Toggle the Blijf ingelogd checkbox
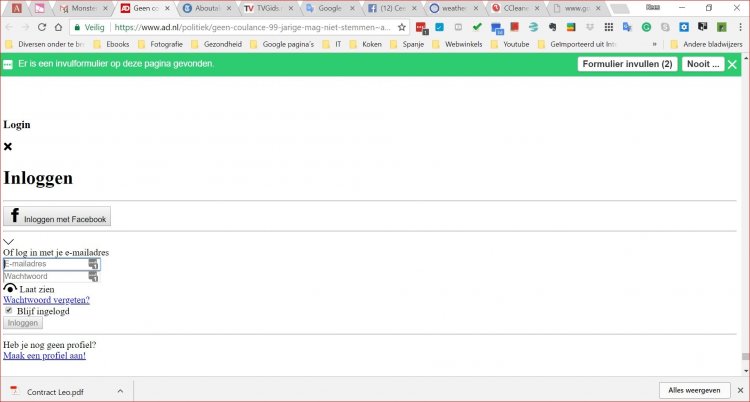The image size is (750, 402). (x=9, y=311)
